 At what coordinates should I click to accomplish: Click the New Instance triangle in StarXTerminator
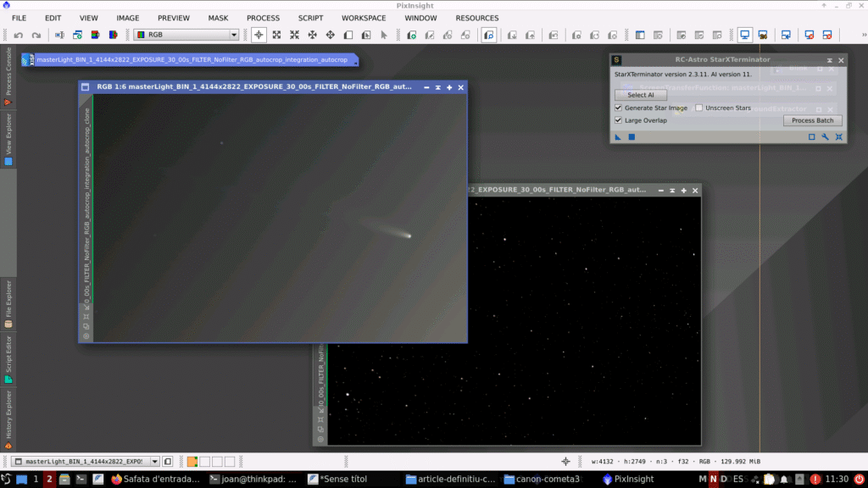click(618, 136)
